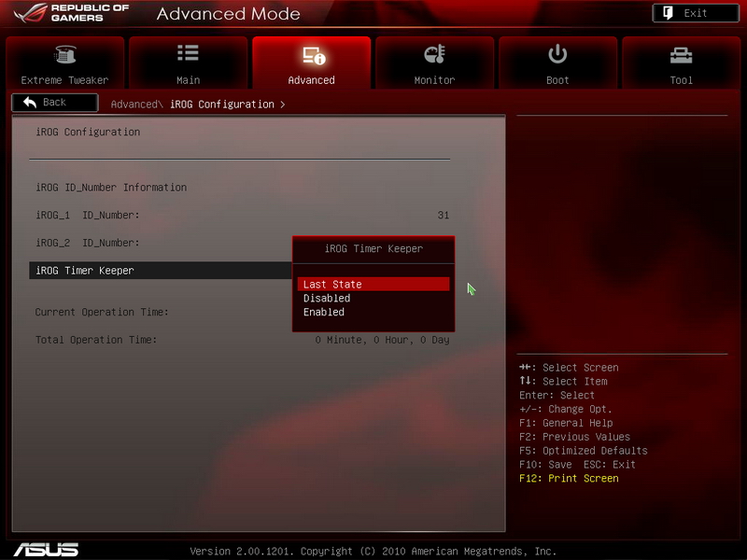
Task: Click the 0 Minute, 0 Hour, 0 Day value
Action: click(x=382, y=340)
